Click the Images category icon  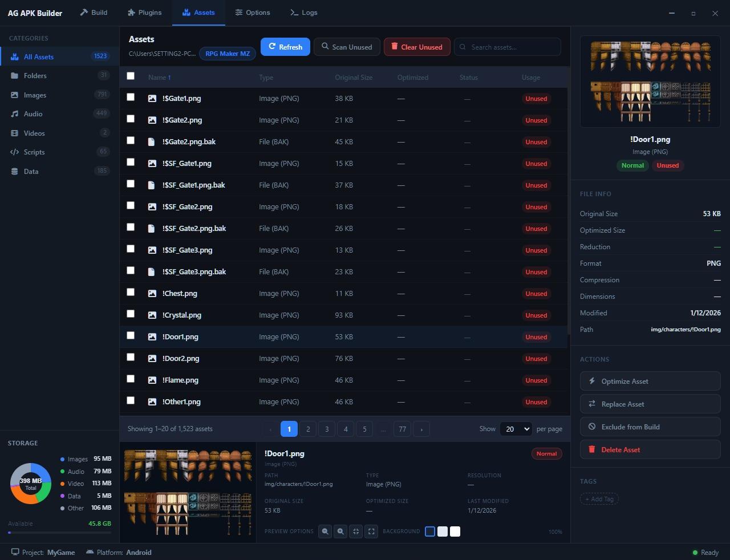point(14,95)
